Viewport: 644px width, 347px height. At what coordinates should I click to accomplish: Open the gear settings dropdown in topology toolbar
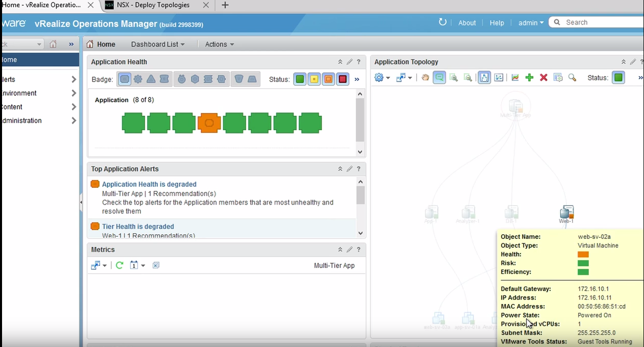point(382,78)
